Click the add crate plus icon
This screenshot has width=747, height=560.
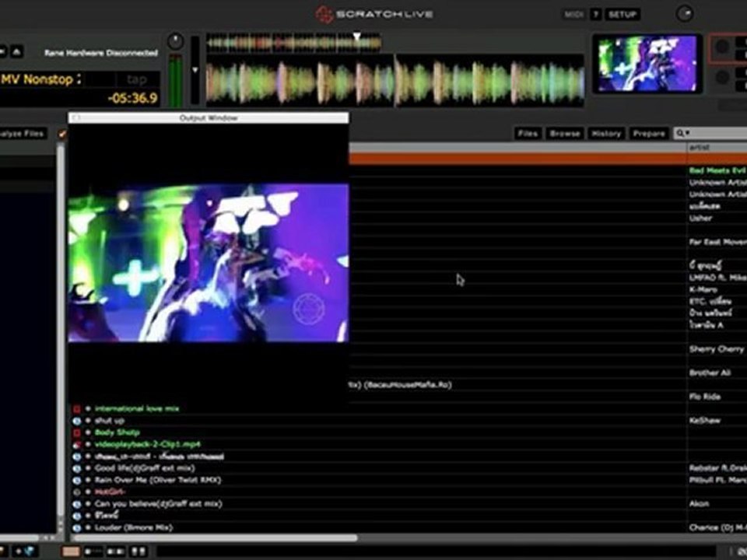click(19, 551)
